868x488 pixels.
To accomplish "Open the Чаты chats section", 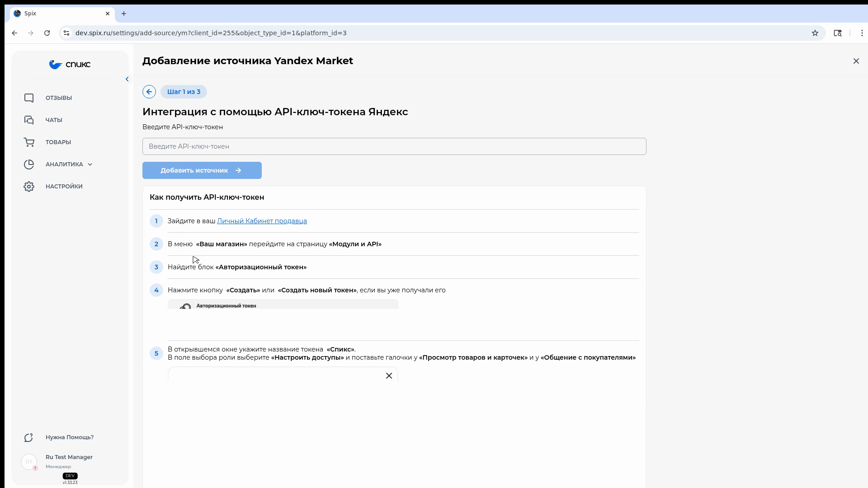I will pos(54,120).
